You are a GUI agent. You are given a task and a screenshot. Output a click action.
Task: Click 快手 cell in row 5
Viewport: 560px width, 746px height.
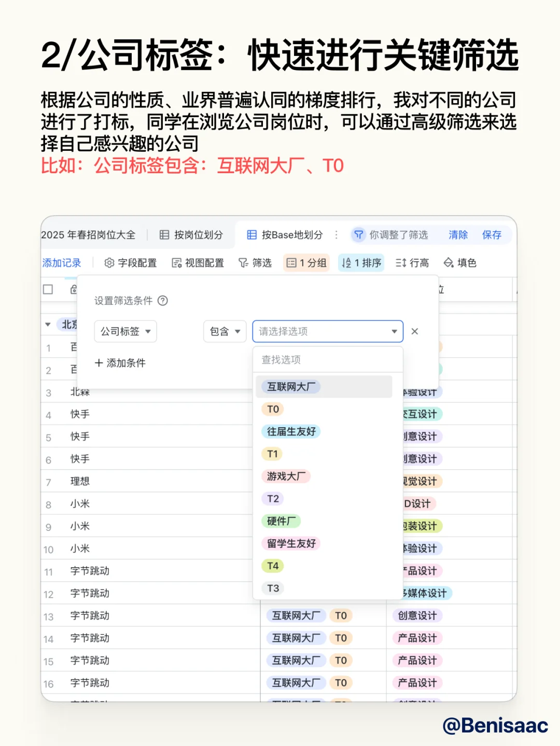pos(80,437)
